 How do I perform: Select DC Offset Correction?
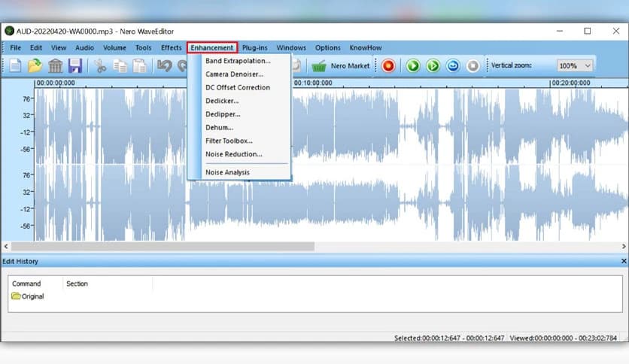coord(239,87)
